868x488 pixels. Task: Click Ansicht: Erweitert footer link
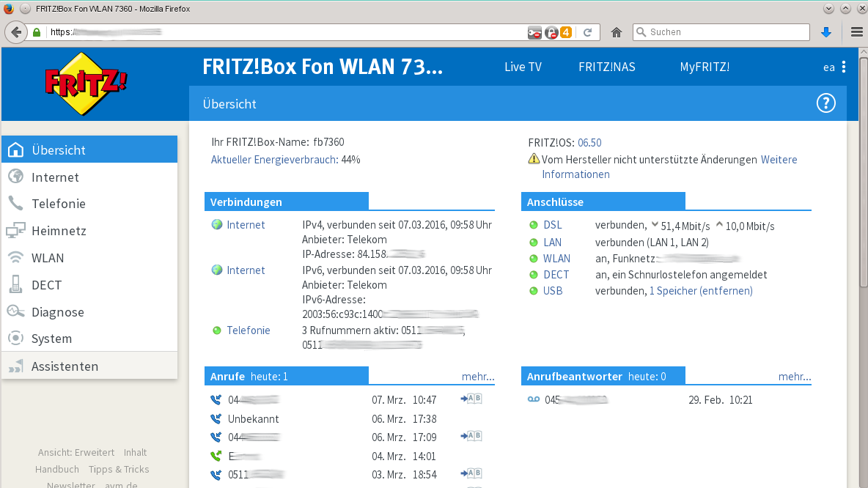coord(76,452)
